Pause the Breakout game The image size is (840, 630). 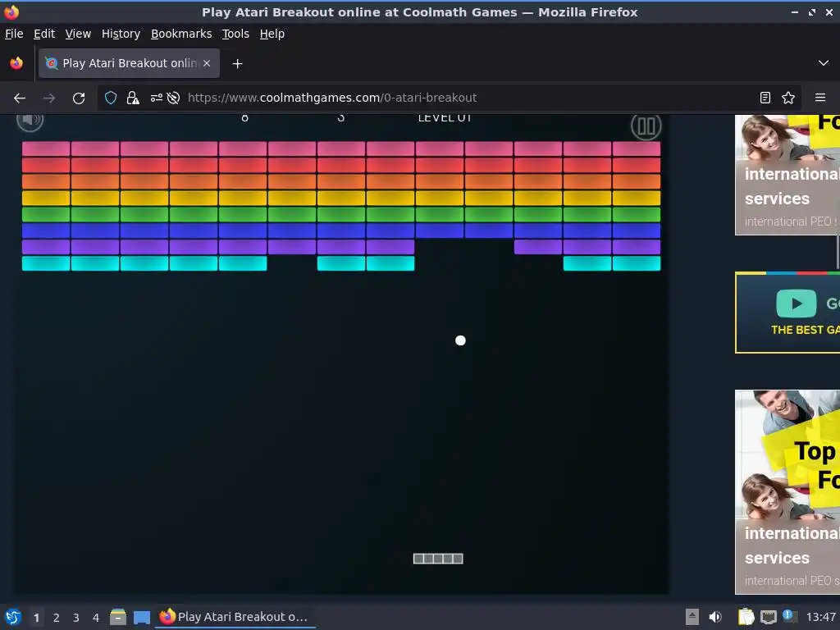[646, 126]
